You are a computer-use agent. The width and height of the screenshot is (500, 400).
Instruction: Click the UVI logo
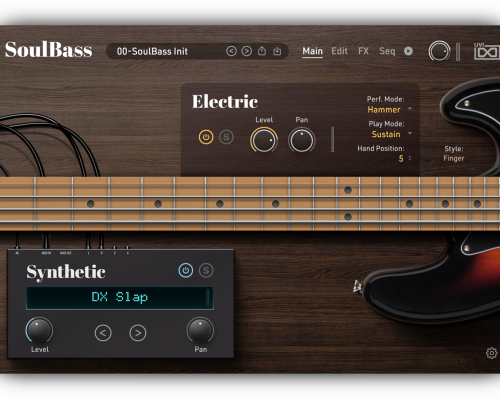pos(486,51)
